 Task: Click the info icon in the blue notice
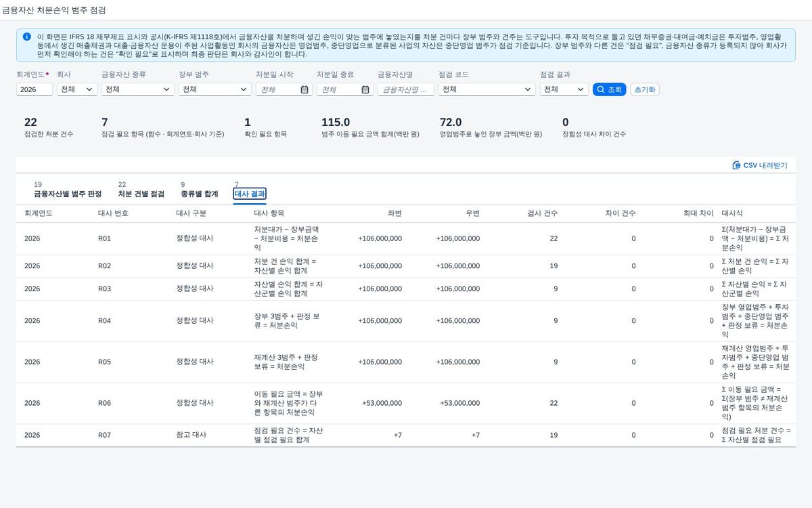pos(26,37)
